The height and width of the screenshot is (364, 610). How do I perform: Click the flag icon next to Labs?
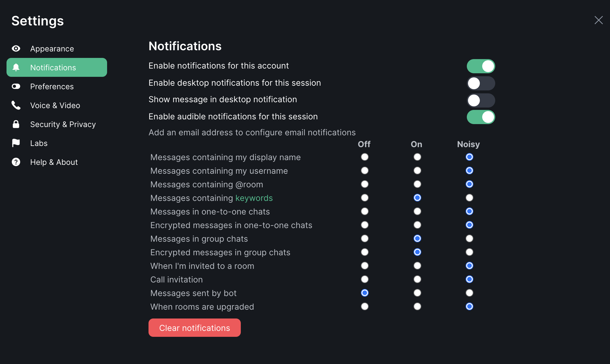[16, 143]
